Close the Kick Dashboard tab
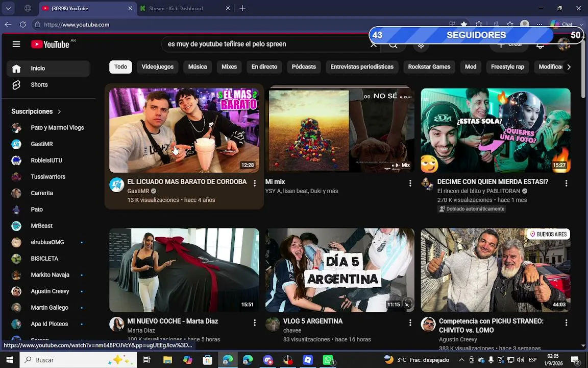This screenshot has width=588, height=368. [228, 8]
